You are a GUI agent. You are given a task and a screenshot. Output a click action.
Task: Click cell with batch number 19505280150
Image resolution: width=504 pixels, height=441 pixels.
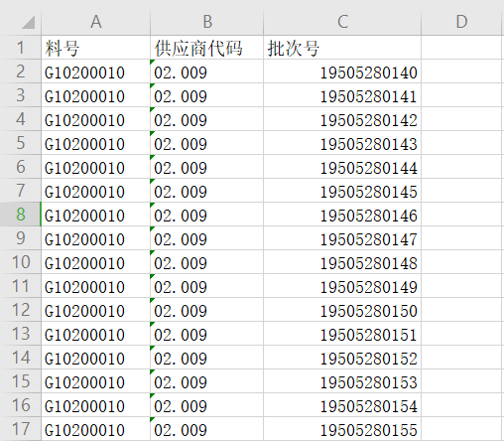(x=342, y=310)
